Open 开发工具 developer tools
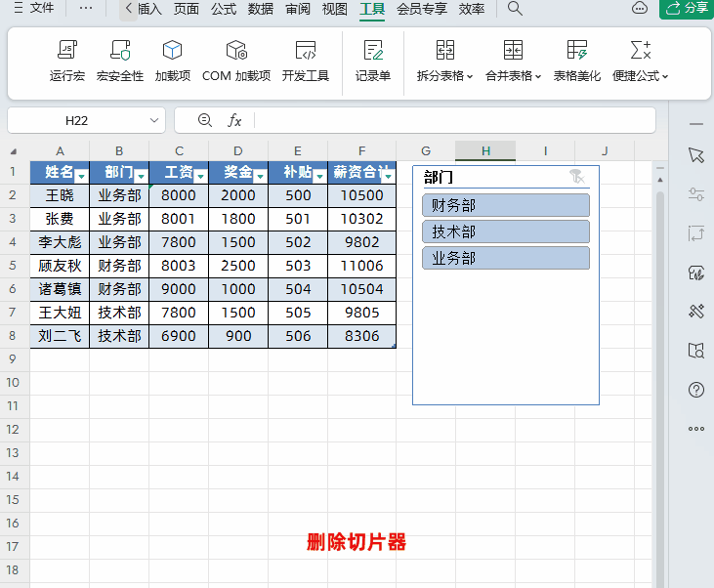 (x=305, y=61)
